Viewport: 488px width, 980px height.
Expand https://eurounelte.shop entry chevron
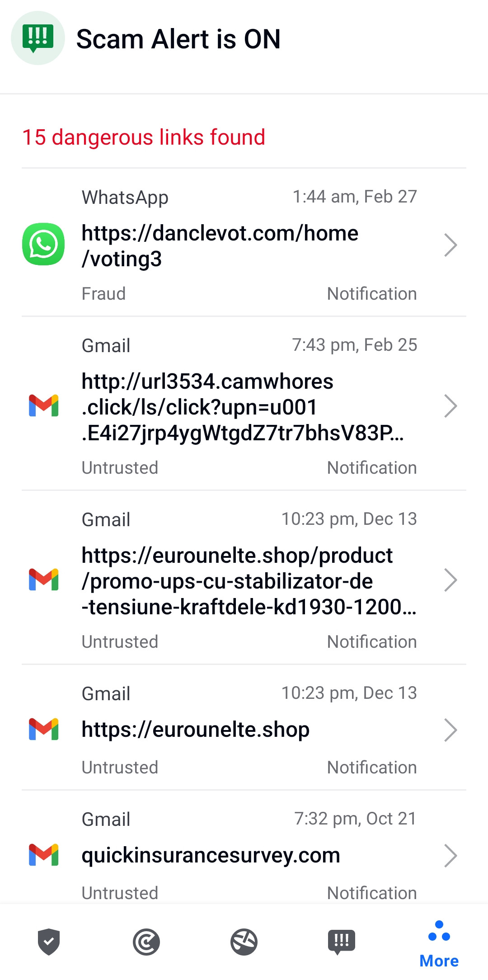(x=450, y=730)
